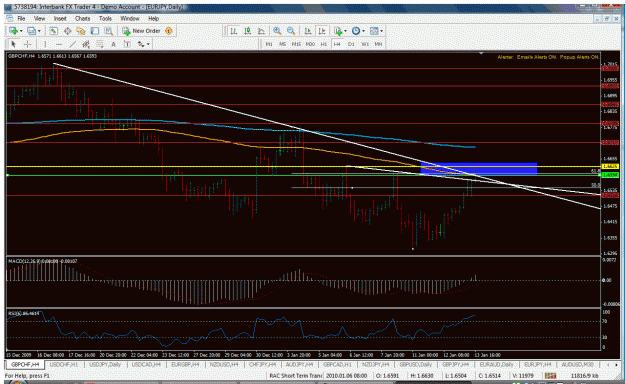Click the New Chart icon
The height and width of the screenshot is (384, 625).
[x=13, y=31]
